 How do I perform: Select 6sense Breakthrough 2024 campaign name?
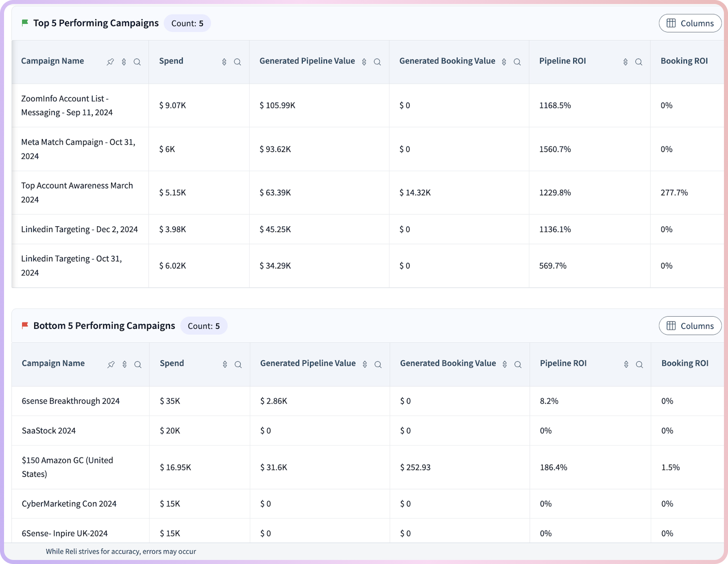click(71, 401)
